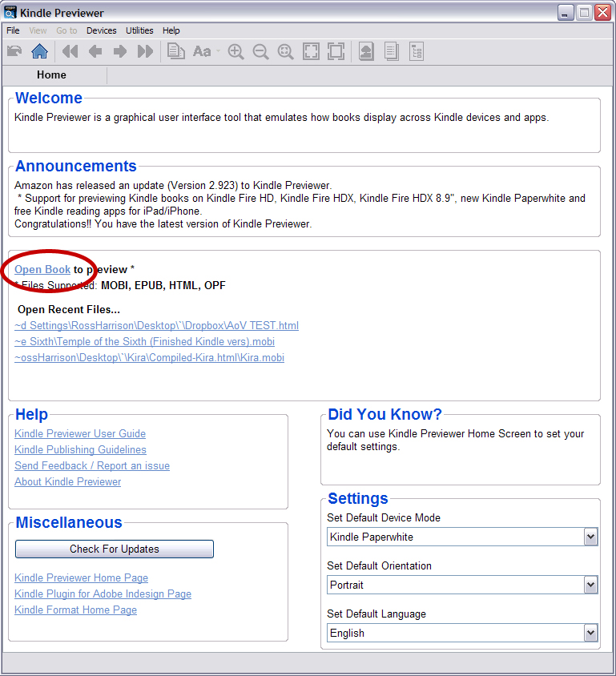Viewport: 616px width, 676px height.
Task: Open the Utilities menu
Action: (139, 30)
